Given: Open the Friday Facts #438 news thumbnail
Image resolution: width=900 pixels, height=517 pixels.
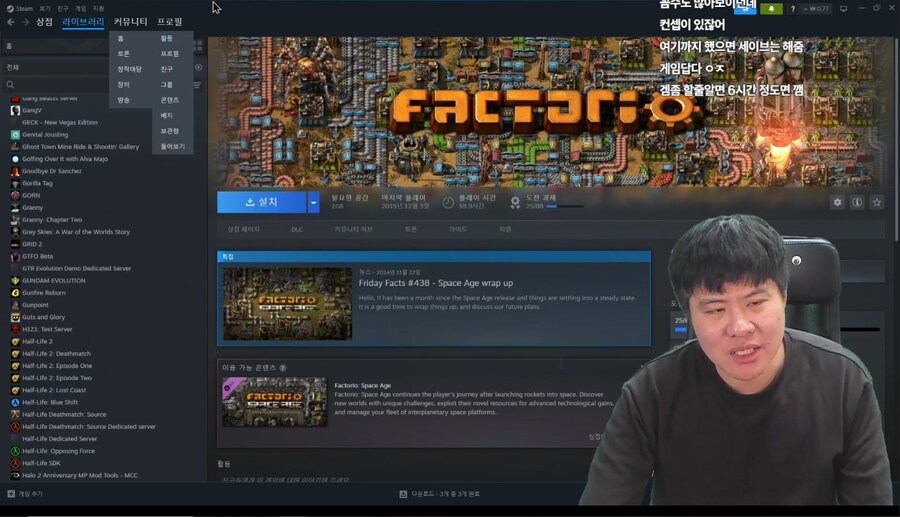Looking at the screenshot, I should click(x=287, y=304).
